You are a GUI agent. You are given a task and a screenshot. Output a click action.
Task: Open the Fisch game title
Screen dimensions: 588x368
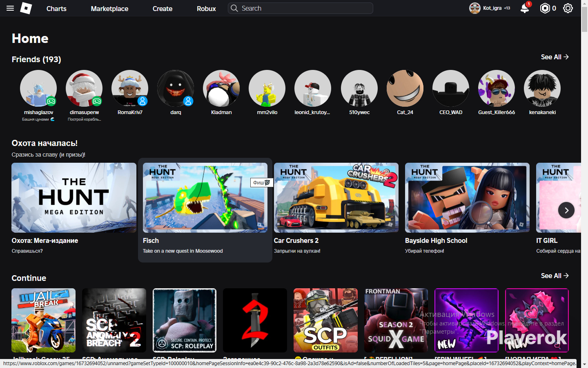coord(151,240)
